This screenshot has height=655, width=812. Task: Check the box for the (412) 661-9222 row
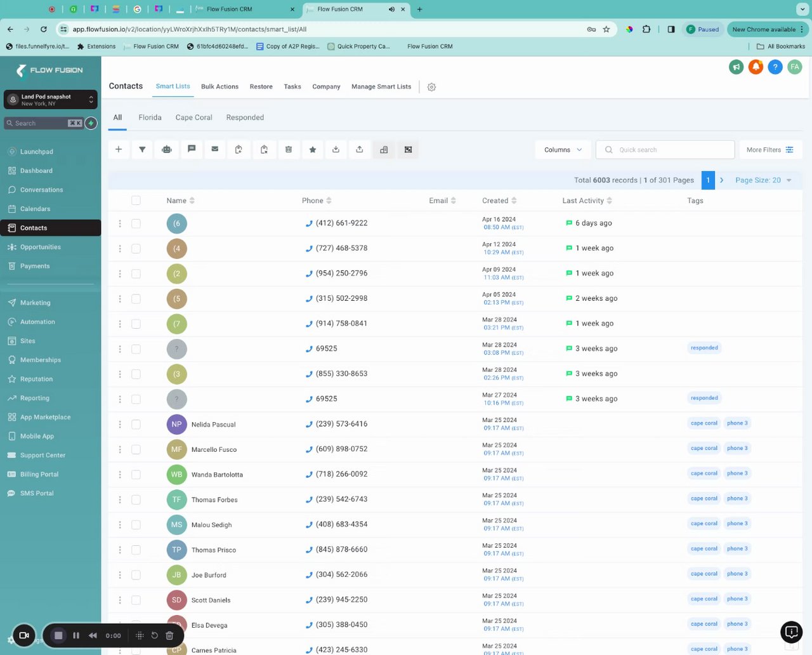(x=136, y=223)
